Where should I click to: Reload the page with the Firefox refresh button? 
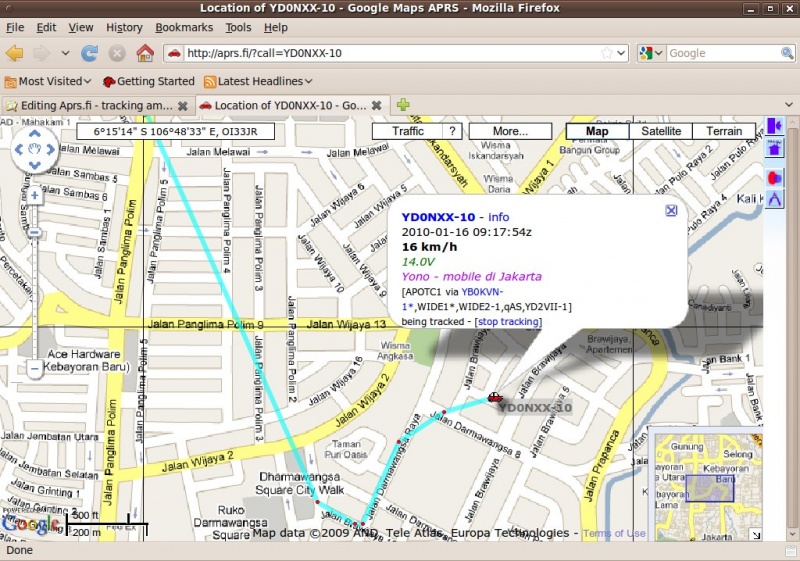(x=90, y=53)
